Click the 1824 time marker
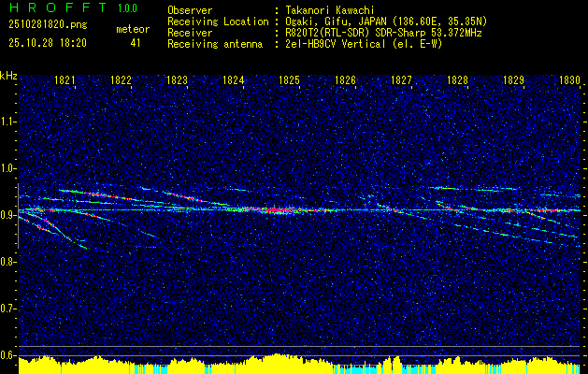 pyautogui.click(x=234, y=80)
